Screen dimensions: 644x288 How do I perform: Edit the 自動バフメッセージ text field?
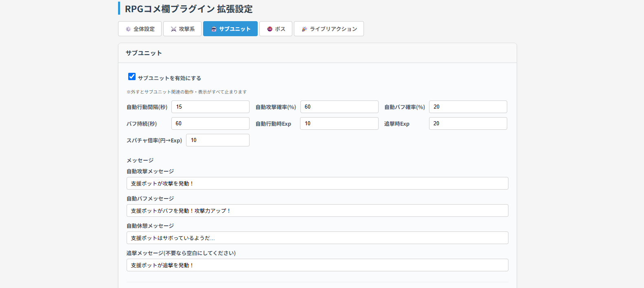pos(318,211)
